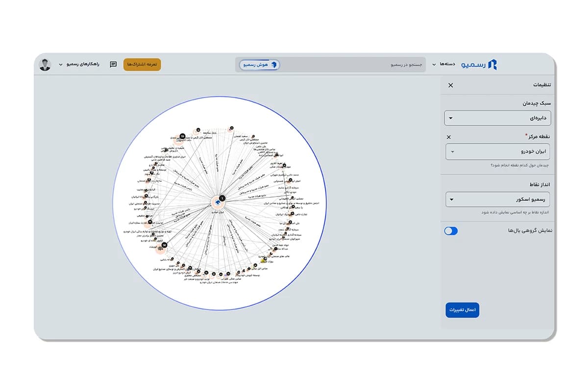The image size is (588, 392).
Task: Click the اعمال تغییرات apply button
Action: point(462,310)
